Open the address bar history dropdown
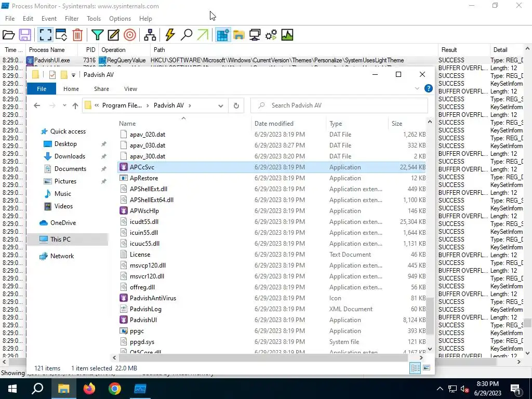The height and width of the screenshot is (399, 532). coord(220,105)
